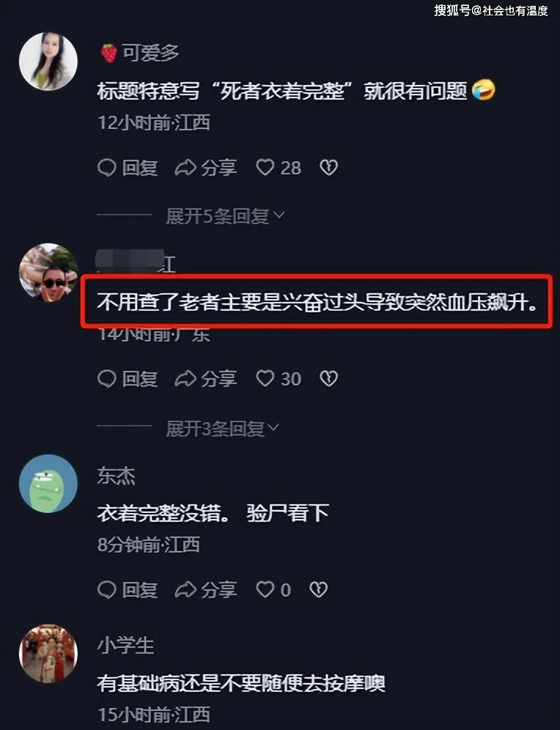Share 东杰's comment
The image size is (560, 730).
click(x=206, y=590)
